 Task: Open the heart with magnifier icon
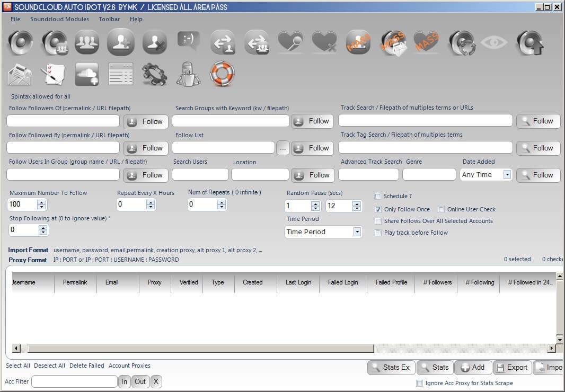pos(290,42)
